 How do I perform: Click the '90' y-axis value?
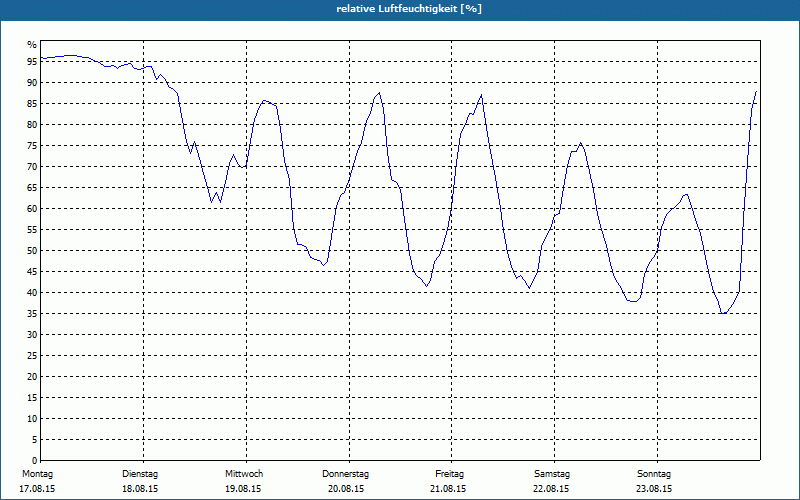click(32, 83)
